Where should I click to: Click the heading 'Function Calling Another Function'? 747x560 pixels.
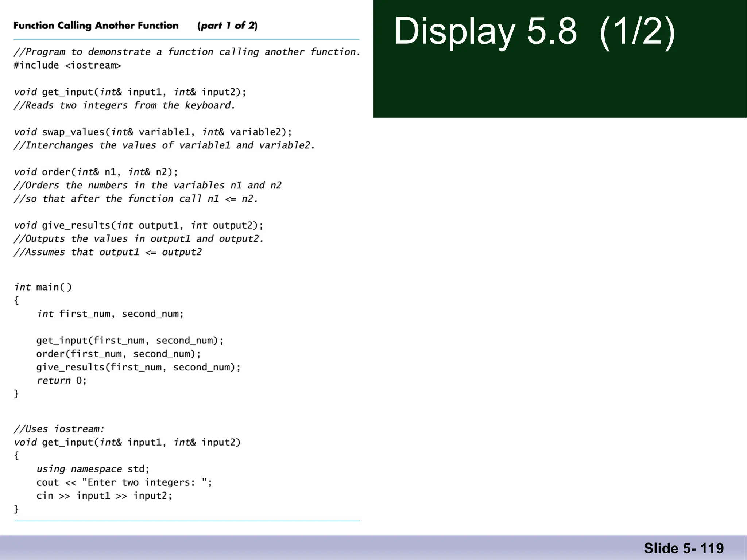(96, 26)
